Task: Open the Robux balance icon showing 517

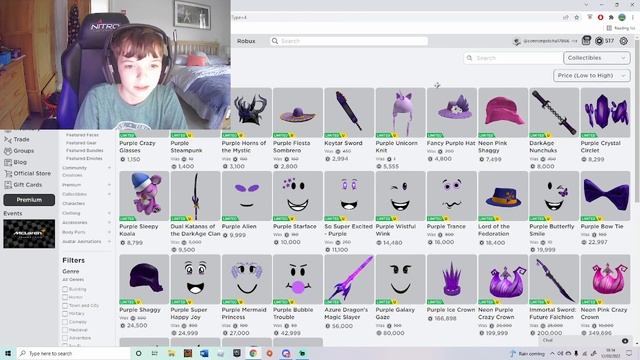Action: [599, 41]
